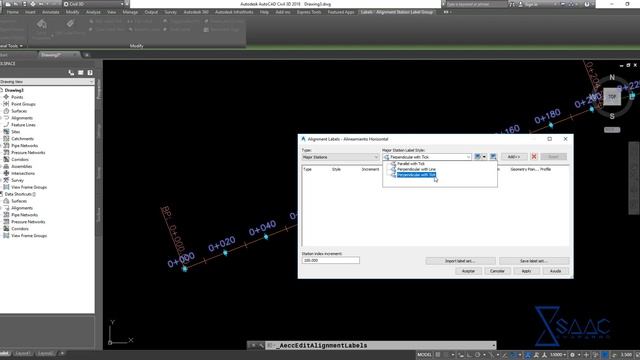Open the Insert ribbon tab
640x360 pixels.
tap(30, 12)
